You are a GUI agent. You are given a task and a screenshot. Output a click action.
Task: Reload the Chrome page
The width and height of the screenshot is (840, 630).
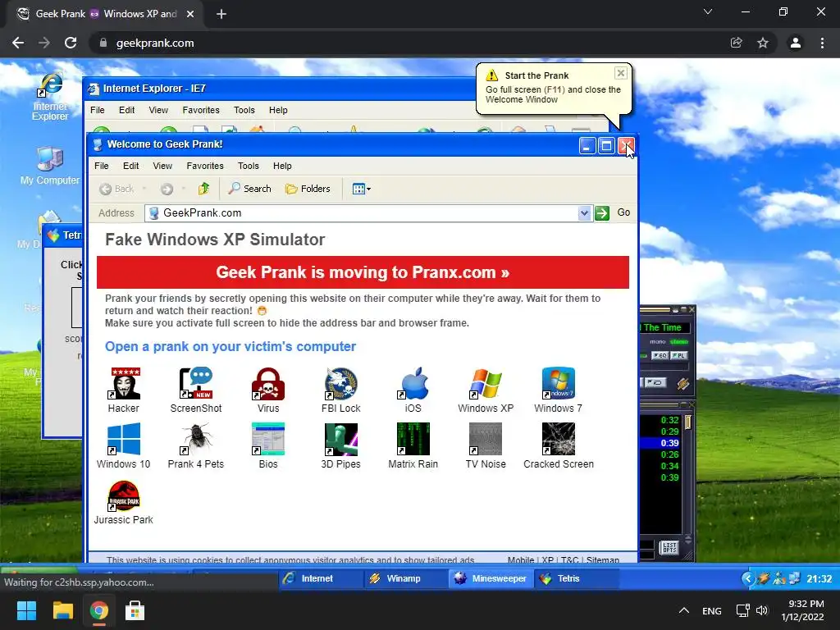tap(71, 43)
